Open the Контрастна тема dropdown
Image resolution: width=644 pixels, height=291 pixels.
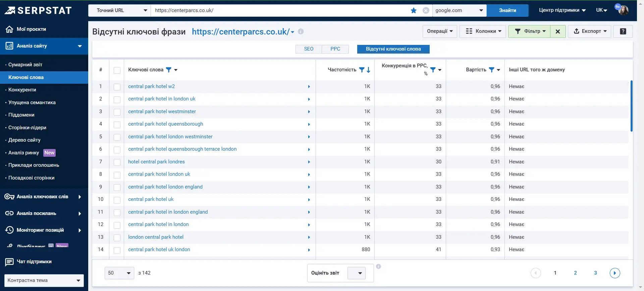coord(44,280)
